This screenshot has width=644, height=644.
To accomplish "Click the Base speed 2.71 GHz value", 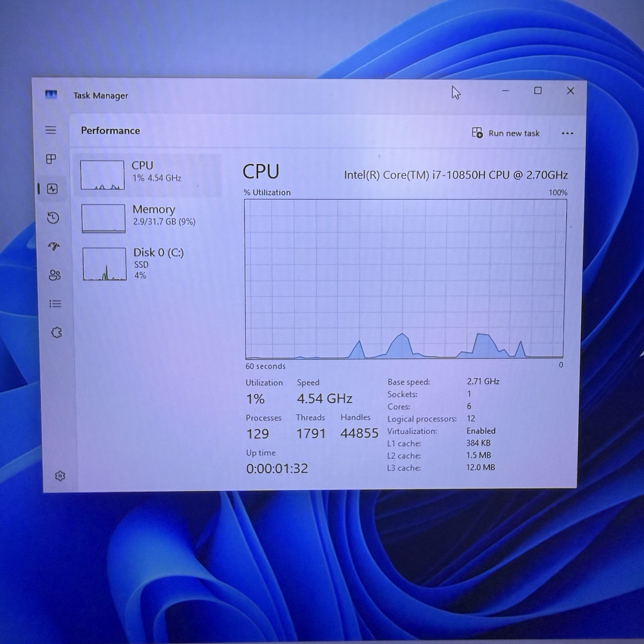I will (483, 381).
